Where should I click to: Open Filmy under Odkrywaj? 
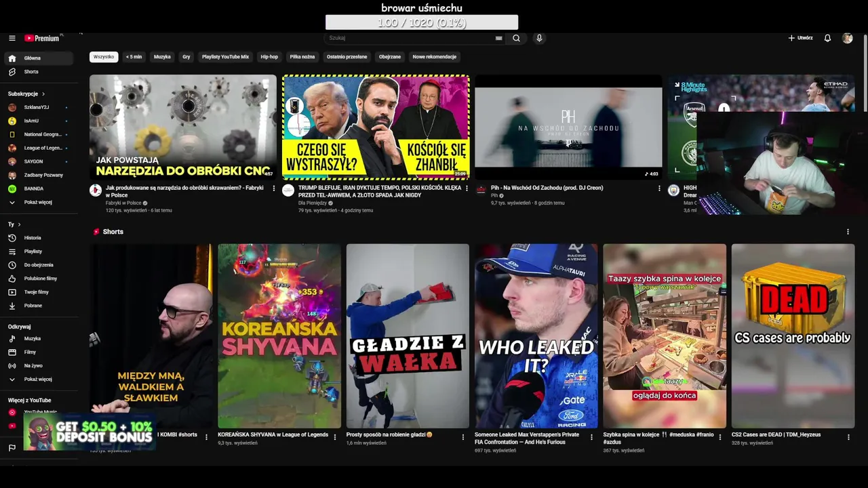(39, 352)
